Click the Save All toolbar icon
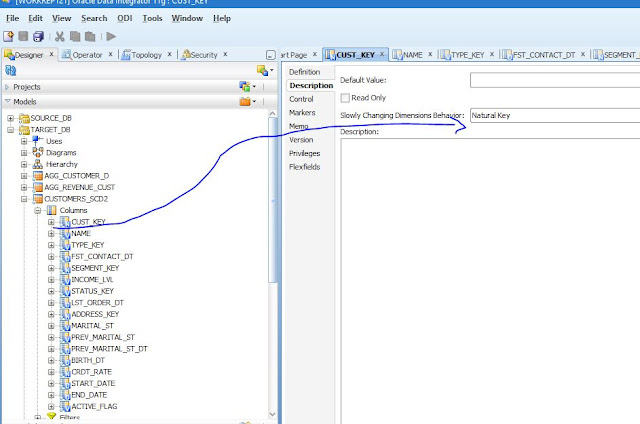640x424 pixels. 38,36
